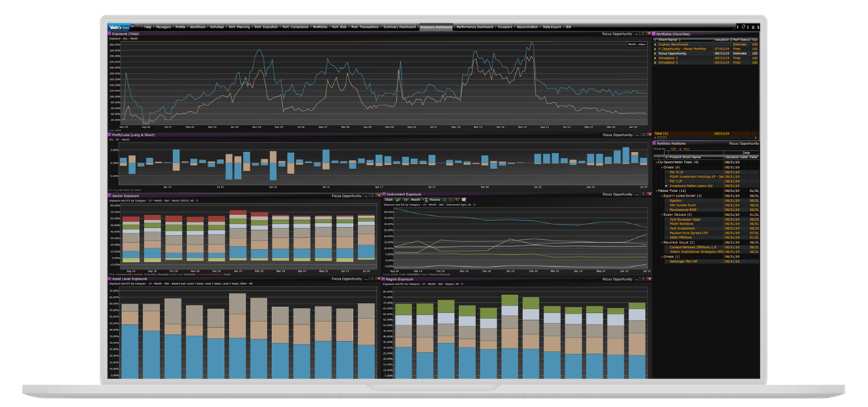The image size is (868, 407).
Task: Open the Data Export menu
Action: coord(552,27)
